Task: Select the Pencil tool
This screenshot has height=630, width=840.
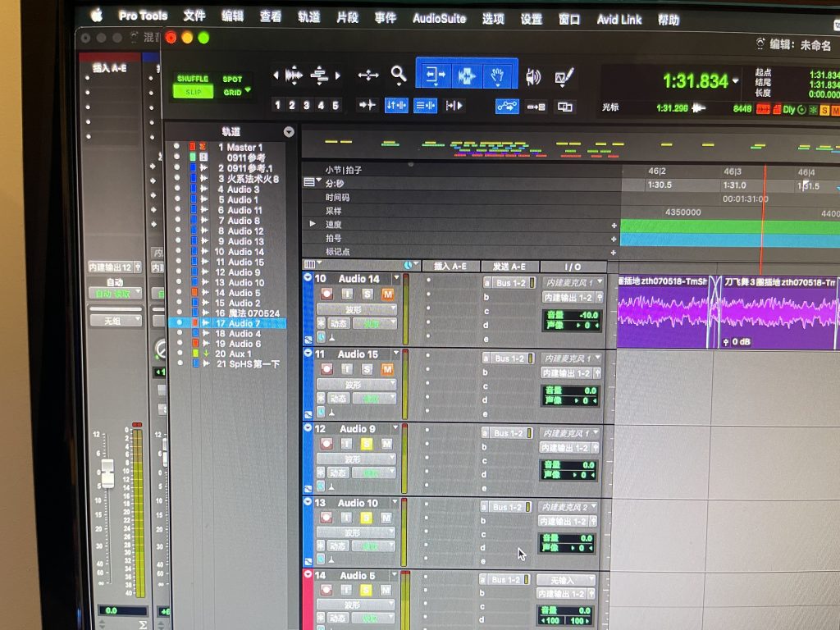Action: point(564,78)
